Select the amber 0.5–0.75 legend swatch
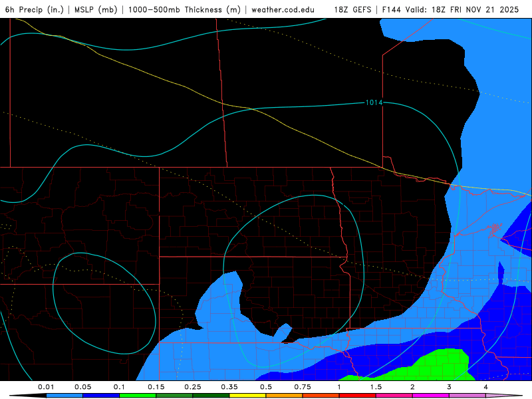The width and height of the screenshot is (532, 399). 285,396
